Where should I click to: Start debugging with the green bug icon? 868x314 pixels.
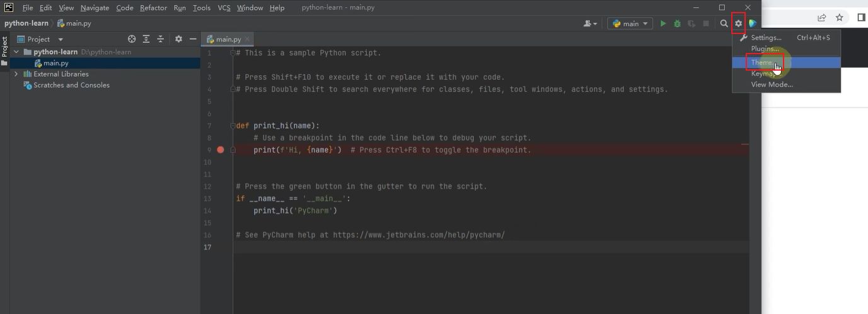tap(677, 23)
